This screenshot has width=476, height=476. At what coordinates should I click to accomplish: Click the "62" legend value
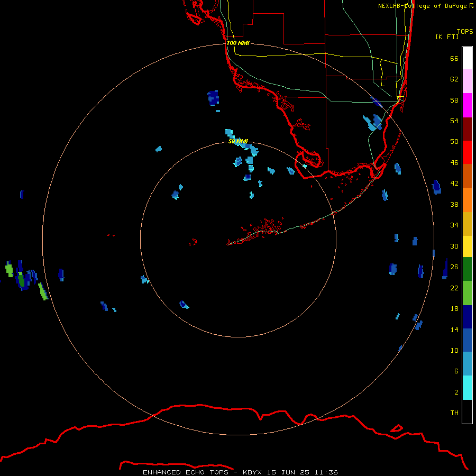click(x=454, y=79)
